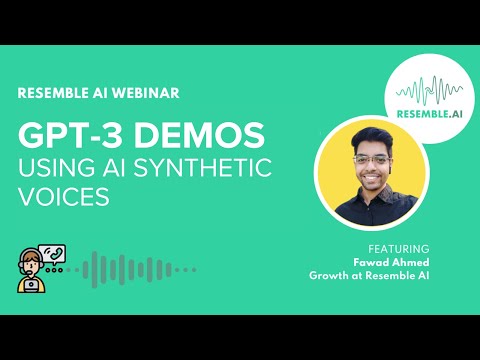Click the top black letterbox bar

click(x=240, y=22)
